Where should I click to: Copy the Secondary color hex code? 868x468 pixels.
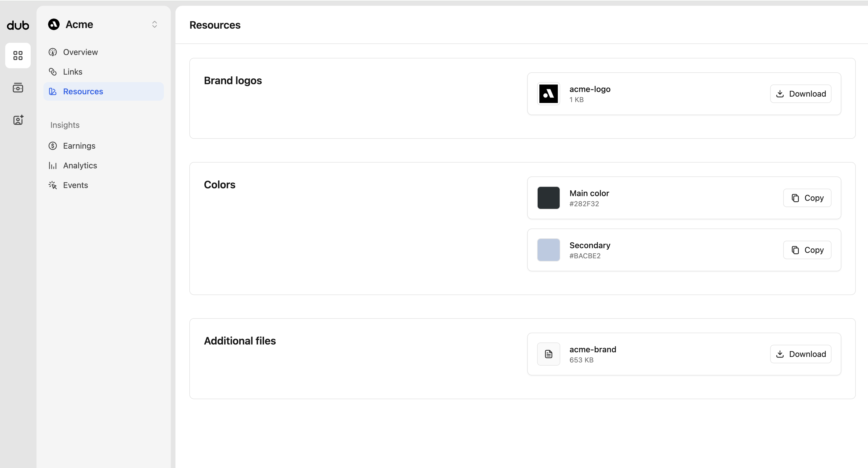click(x=807, y=250)
